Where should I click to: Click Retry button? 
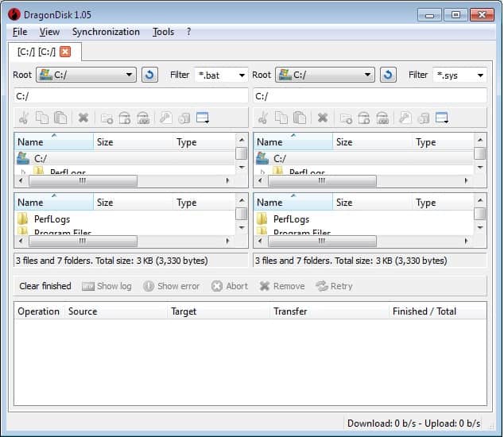pos(335,286)
